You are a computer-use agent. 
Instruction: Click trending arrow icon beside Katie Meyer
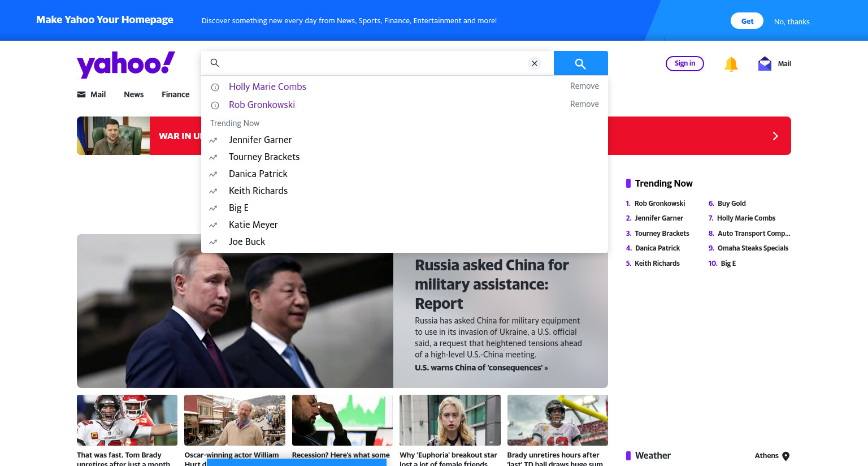pos(213,225)
